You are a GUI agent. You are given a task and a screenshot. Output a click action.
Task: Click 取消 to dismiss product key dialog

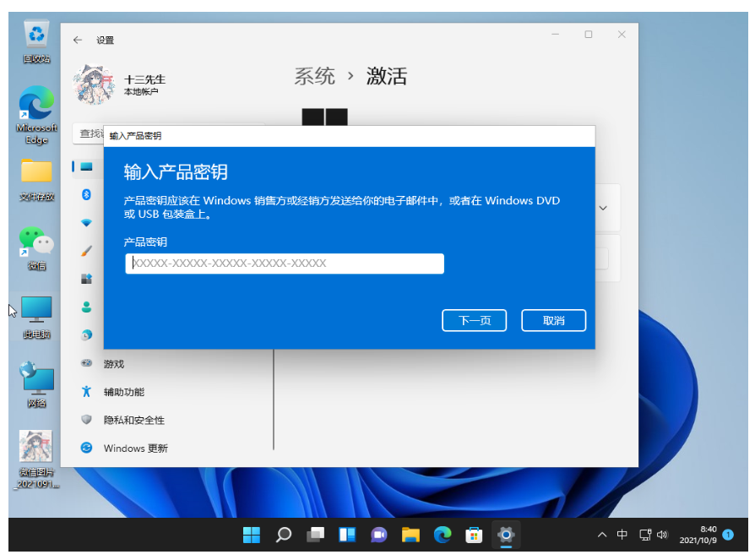pyautogui.click(x=553, y=321)
